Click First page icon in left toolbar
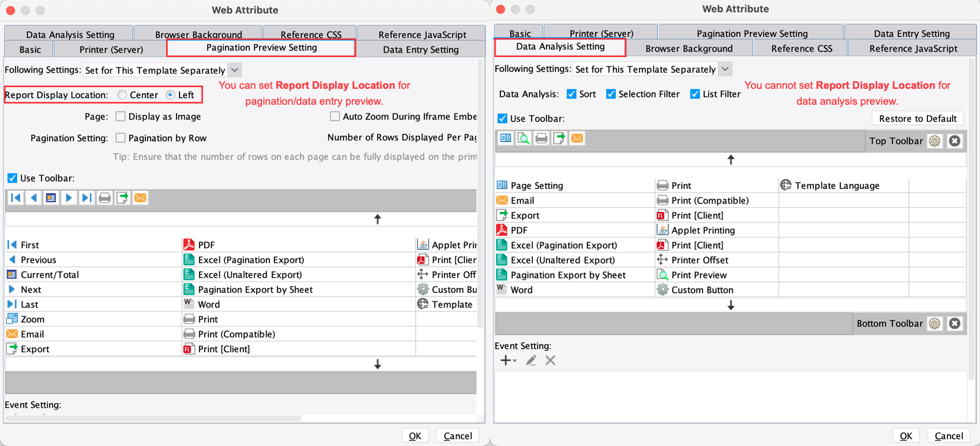The width and height of the screenshot is (980, 446). tap(16, 198)
